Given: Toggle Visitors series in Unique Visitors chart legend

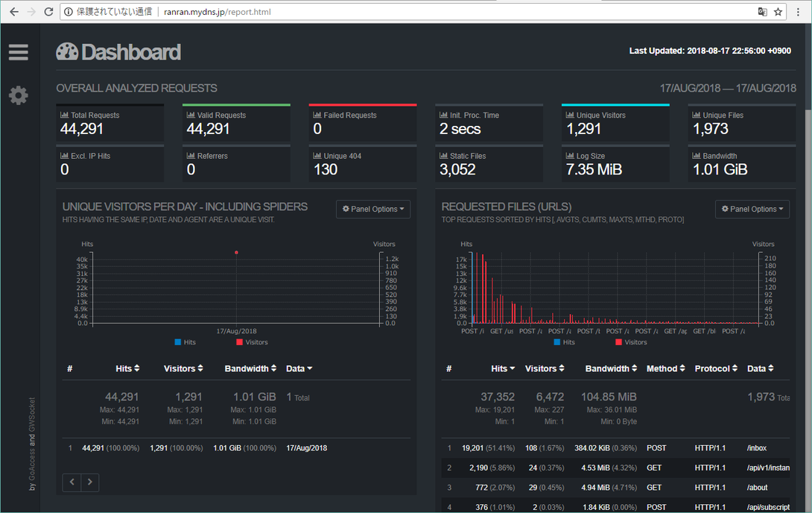Looking at the screenshot, I should coord(251,342).
